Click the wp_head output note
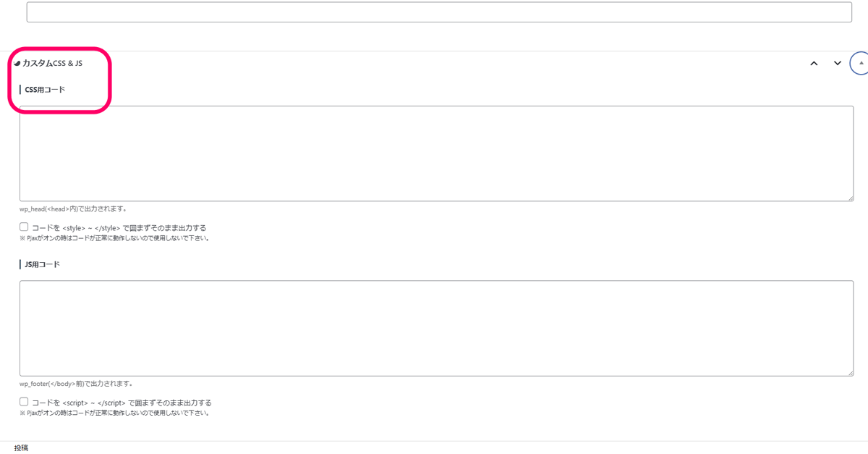 click(73, 209)
